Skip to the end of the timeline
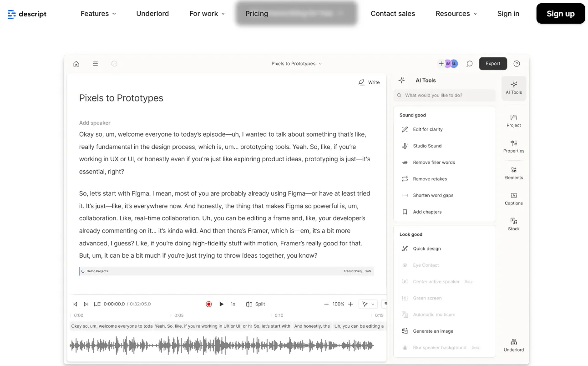Image resolution: width=588 pixels, height=366 pixels. pos(86,304)
